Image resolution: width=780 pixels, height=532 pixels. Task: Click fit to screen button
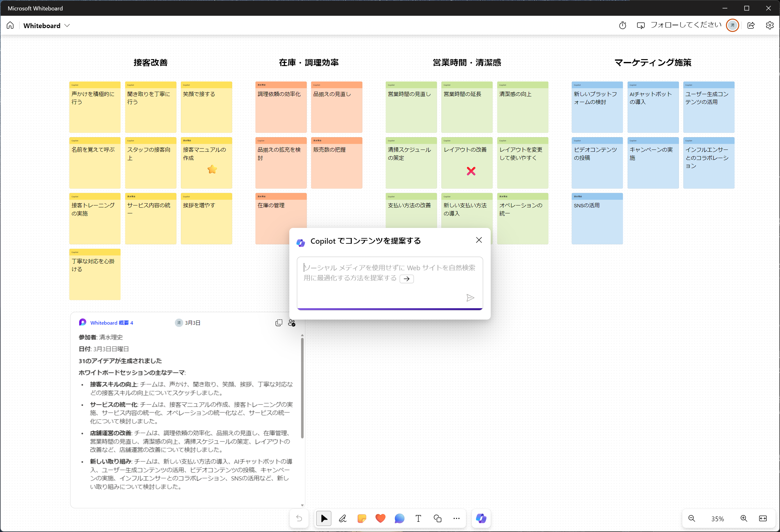tap(763, 519)
